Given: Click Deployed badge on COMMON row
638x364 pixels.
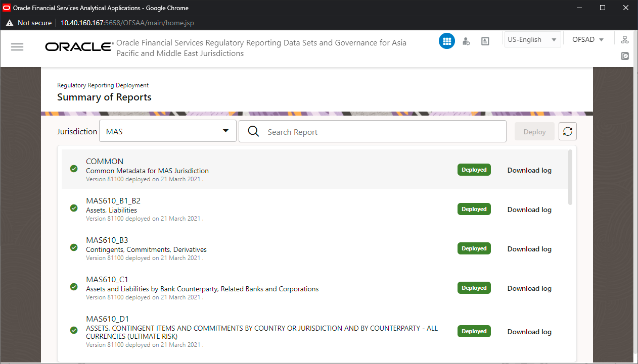Looking at the screenshot, I should point(474,170).
